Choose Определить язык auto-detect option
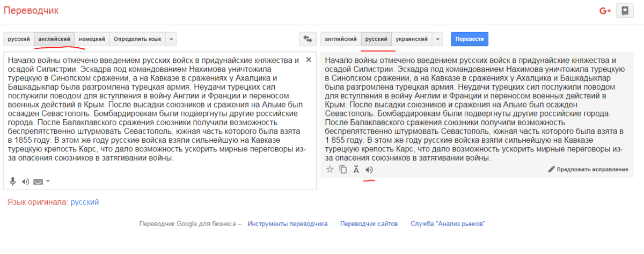 pyautogui.click(x=137, y=39)
